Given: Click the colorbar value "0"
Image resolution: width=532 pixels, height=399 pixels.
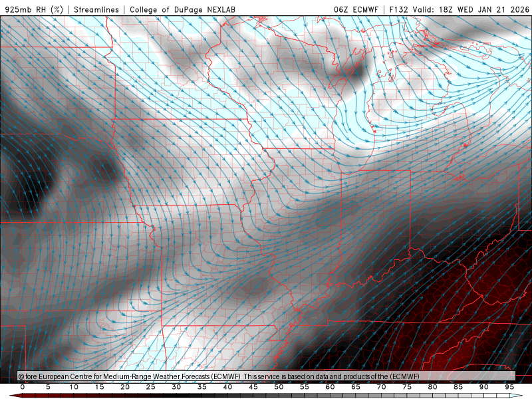Looking at the screenshot, I should coord(23,387).
